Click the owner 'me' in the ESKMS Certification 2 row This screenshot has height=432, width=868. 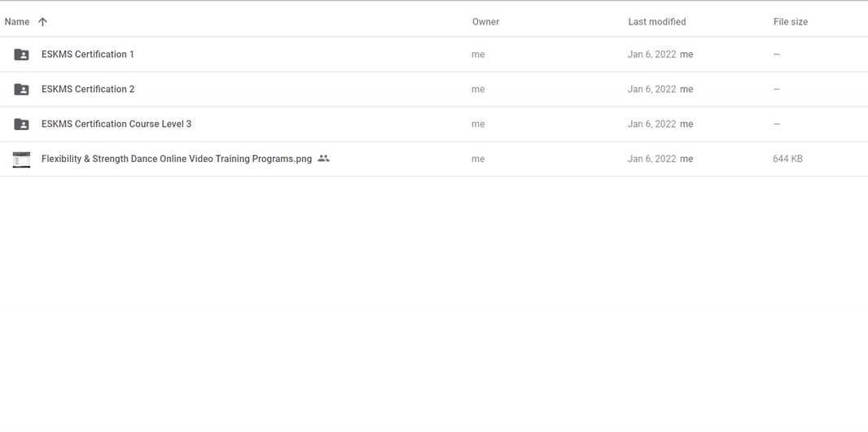point(478,89)
